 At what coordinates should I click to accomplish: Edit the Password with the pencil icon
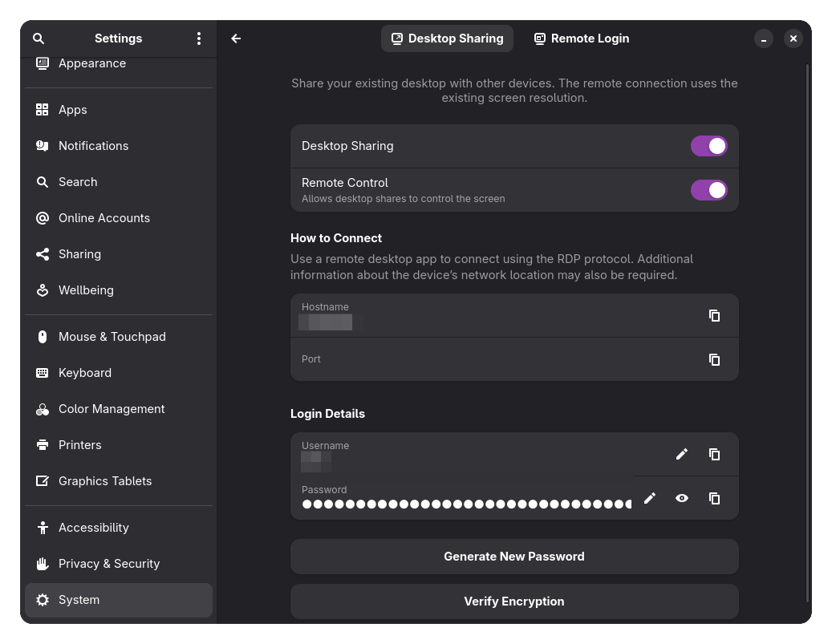coord(649,498)
